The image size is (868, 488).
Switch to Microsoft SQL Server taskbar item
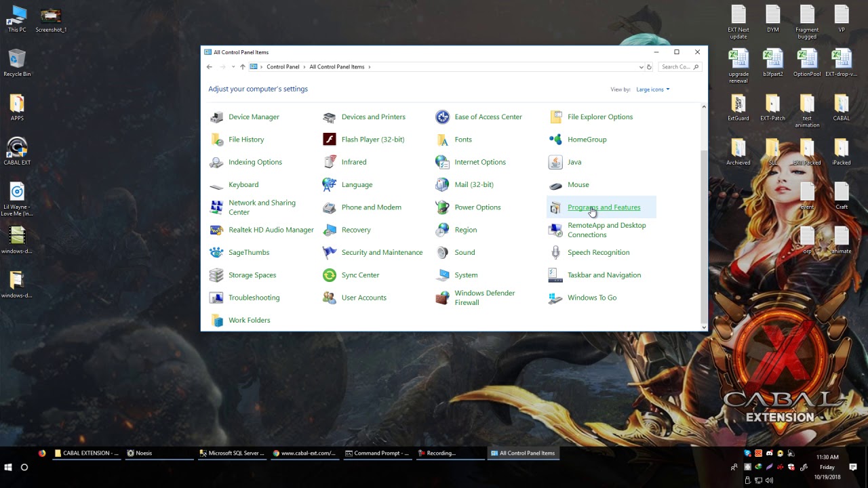point(232,453)
